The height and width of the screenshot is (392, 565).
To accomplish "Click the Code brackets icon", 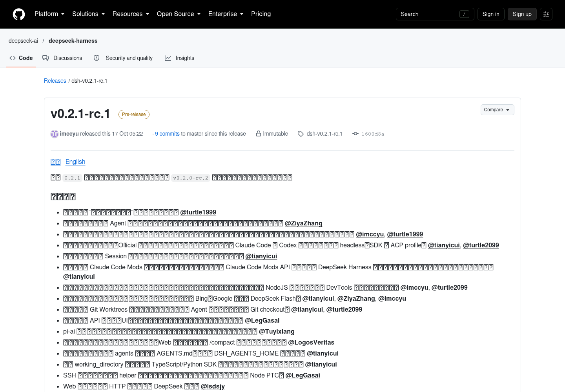I will pos(13,58).
